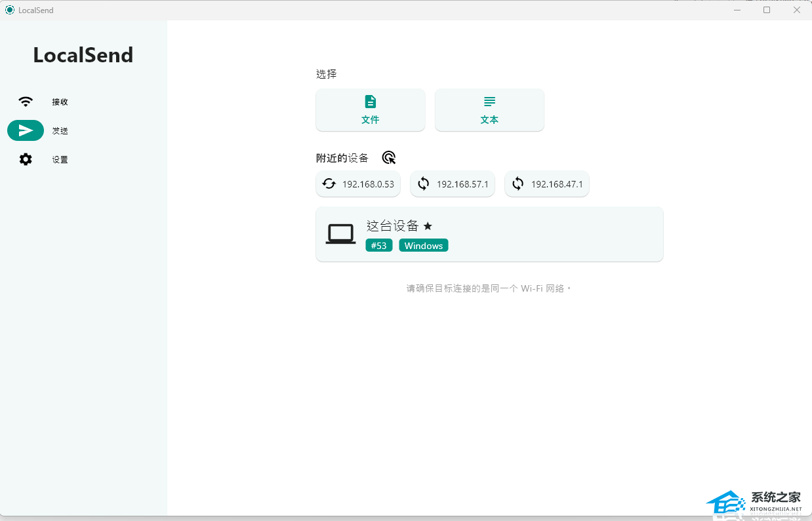Click the LocalSend heading in sidebar
Image resolution: width=812 pixels, height=521 pixels.
click(x=83, y=55)
